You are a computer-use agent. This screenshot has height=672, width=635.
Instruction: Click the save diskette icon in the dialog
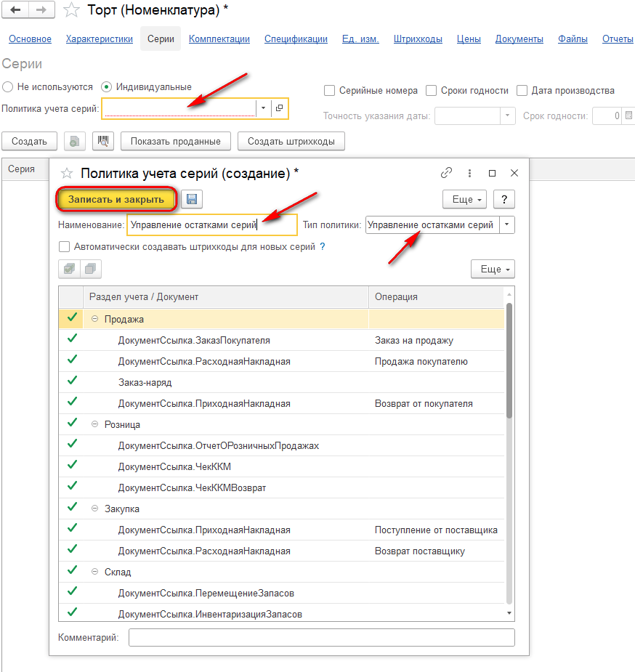(192, 199)
